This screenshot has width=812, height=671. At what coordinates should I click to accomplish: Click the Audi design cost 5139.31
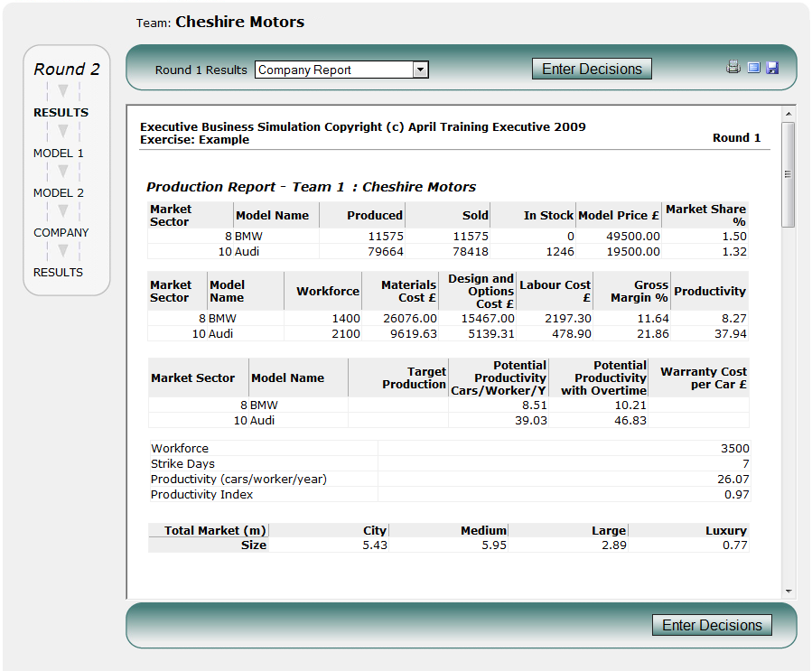pyautogui.click(x=491, y=334)
